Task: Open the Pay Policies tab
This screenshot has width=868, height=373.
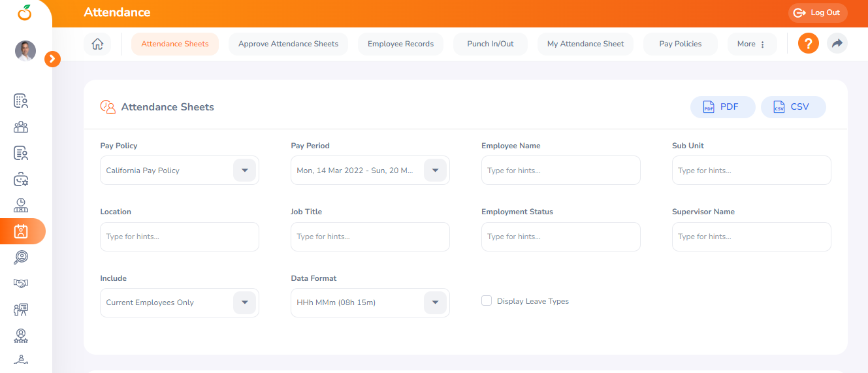Action: (x=681, y=44)
